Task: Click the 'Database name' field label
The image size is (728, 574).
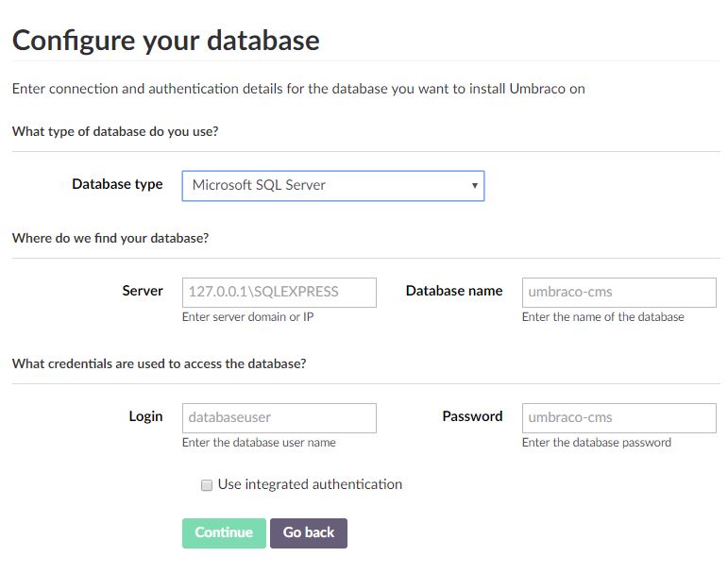Action: click(454, 291)
